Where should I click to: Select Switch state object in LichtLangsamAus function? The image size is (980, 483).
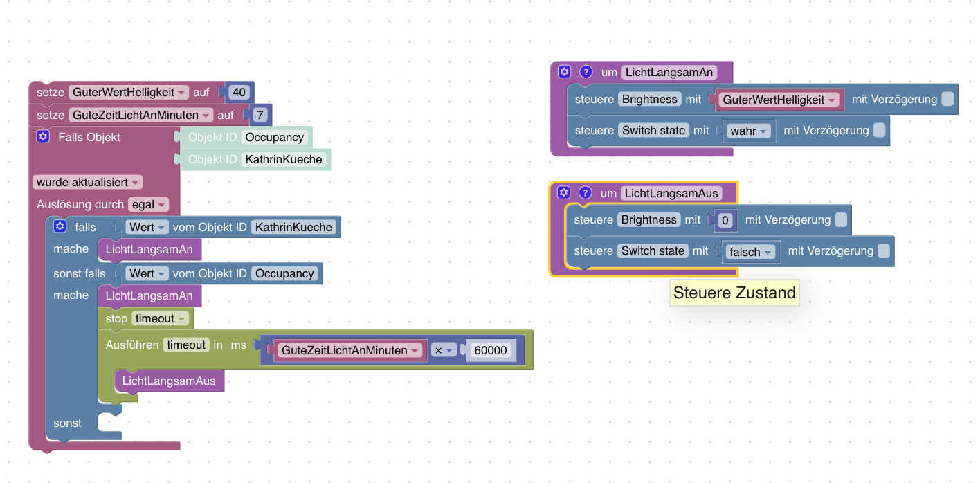click(653, 250)
